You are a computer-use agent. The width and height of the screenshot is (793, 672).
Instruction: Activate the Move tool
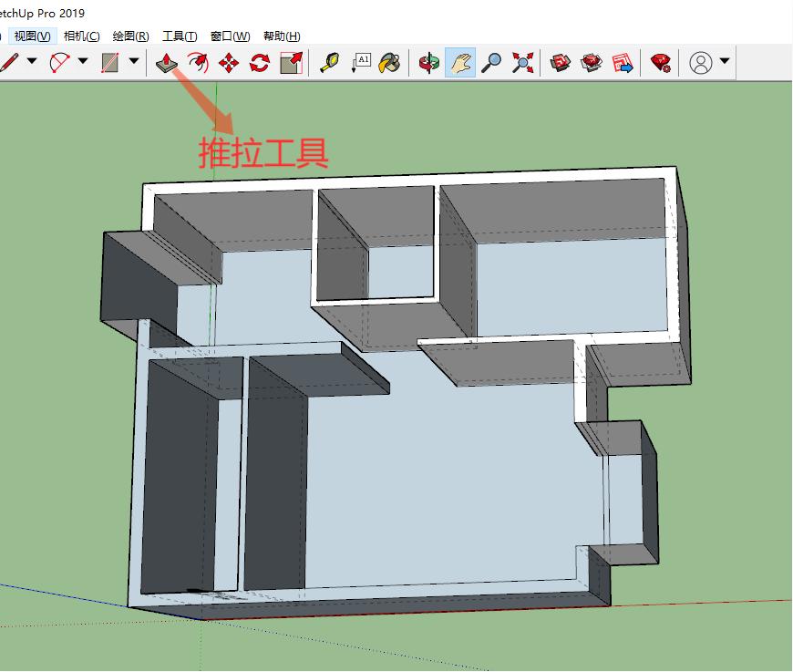[229, 63]
